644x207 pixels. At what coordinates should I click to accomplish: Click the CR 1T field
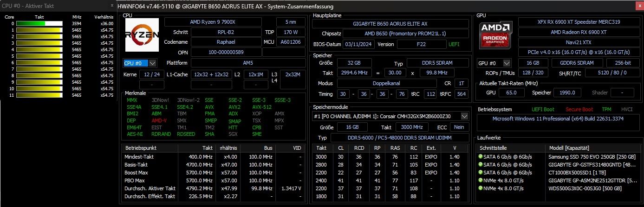[x=461, y=83]
